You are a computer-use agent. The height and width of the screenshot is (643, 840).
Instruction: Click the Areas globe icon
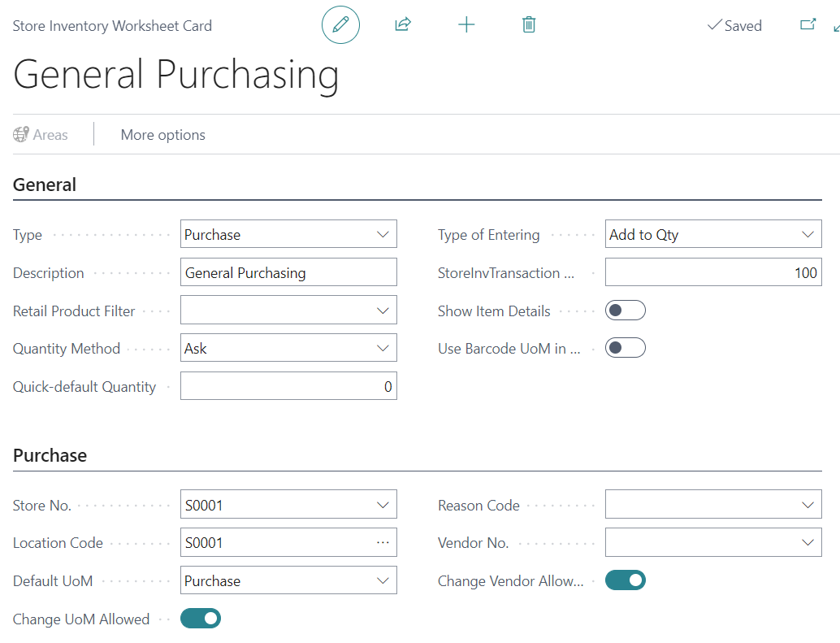(x=22, y=135)
